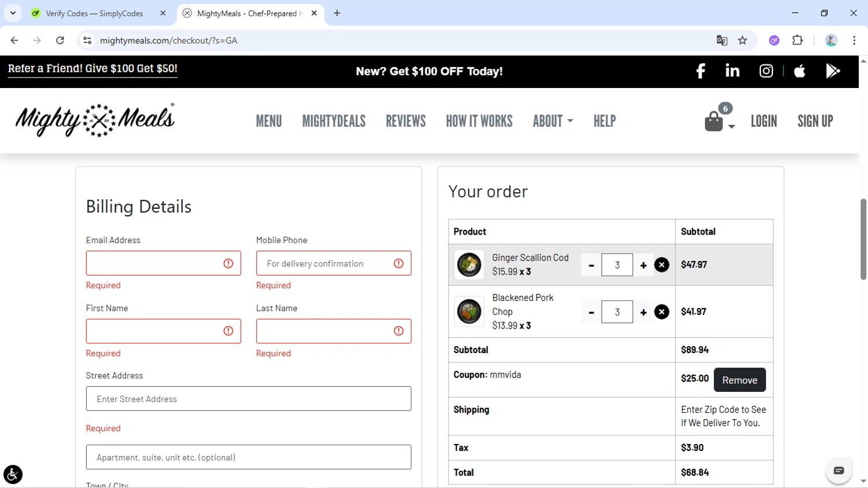Bookmark this page with the star icon
The height and width of the screenshot is (488, 868).
click(742, 41)
